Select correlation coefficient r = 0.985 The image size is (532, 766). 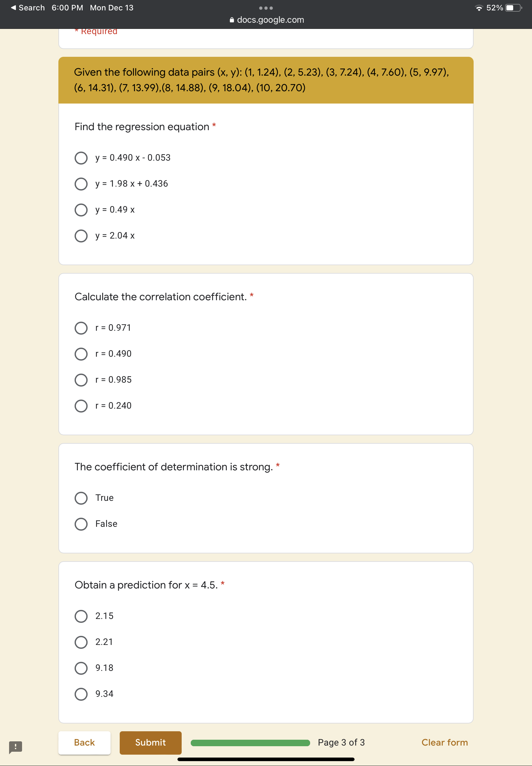pyautogui.click(x=81, y=380)
